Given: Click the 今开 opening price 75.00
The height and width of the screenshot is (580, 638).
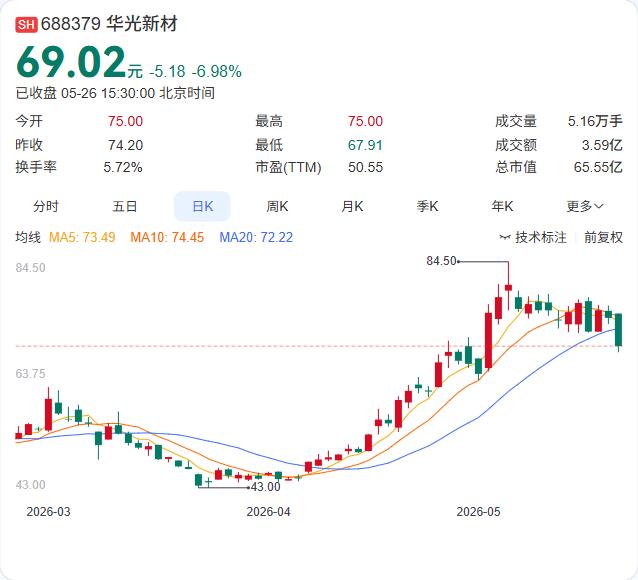Looking at the screenshot, I should click(125, 121).
